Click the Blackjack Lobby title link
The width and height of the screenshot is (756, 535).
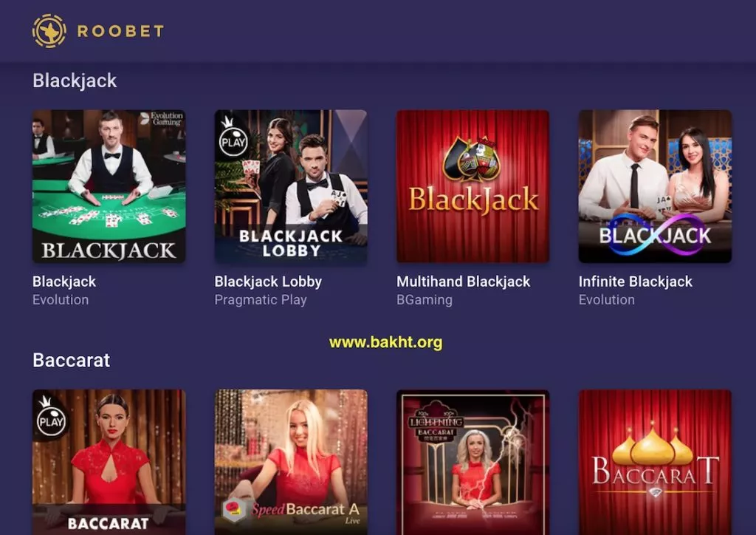(x=268, y=282)
